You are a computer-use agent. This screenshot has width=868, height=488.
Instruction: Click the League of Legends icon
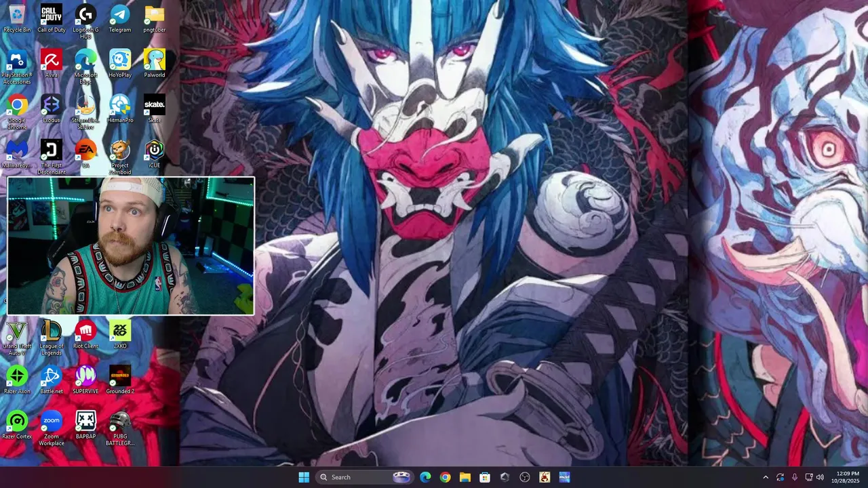[52, 338]
